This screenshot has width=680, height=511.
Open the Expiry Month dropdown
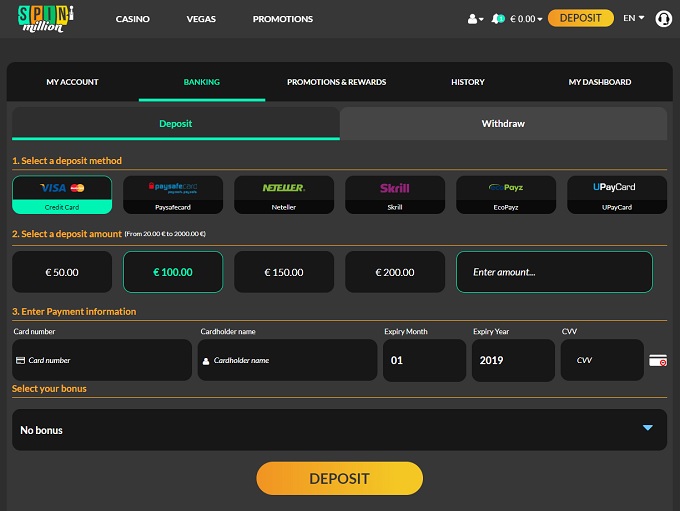pos(424,360)
